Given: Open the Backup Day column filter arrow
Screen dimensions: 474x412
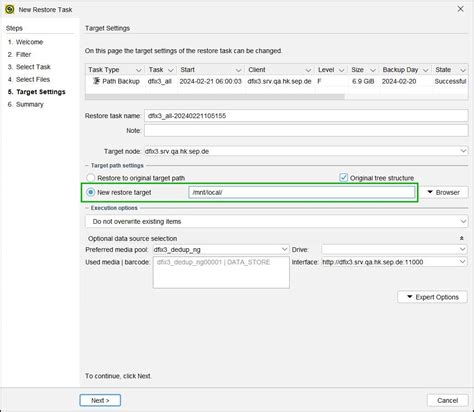Looking at the screenshot, I should tap(425, 70).
